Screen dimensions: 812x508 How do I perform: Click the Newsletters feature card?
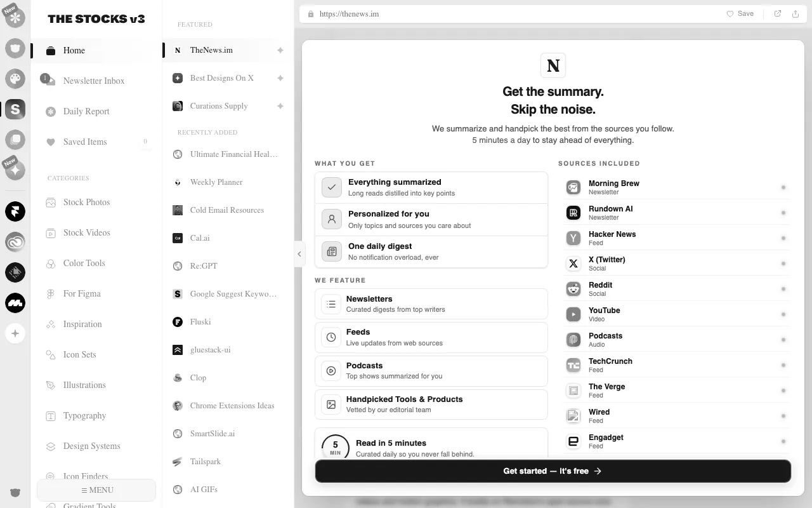pos(431,304)
